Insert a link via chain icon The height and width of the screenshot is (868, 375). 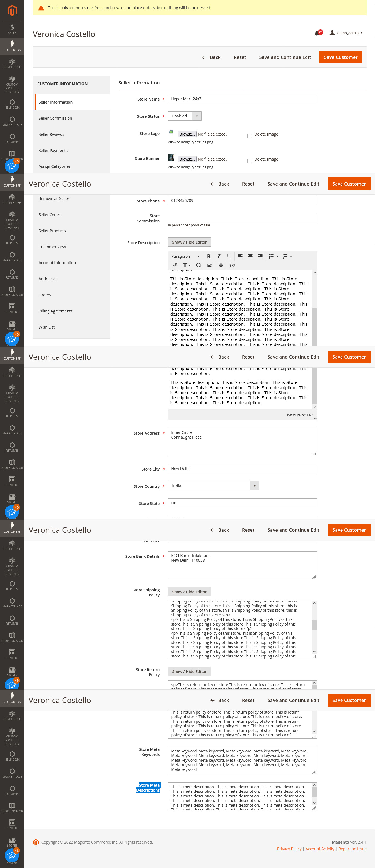[175, 265]
